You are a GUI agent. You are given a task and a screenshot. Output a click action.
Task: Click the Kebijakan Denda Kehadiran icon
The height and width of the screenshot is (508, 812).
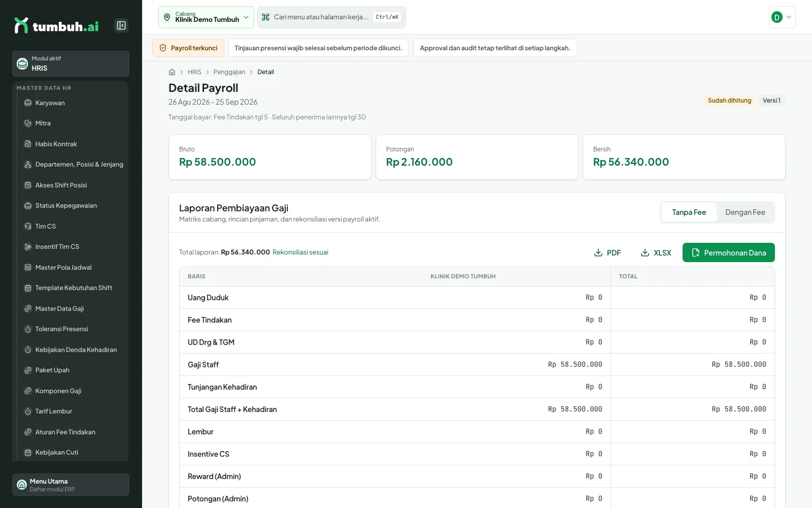pyautogui.click(x=28, y=350)
